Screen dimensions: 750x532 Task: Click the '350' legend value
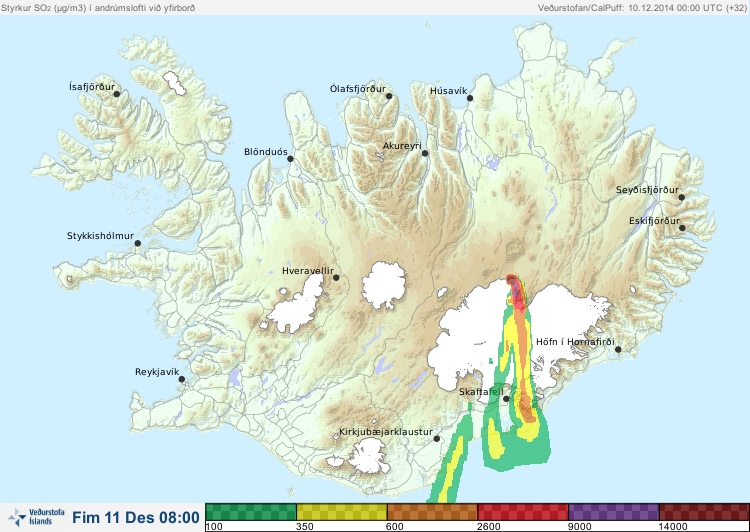(305, 527)
